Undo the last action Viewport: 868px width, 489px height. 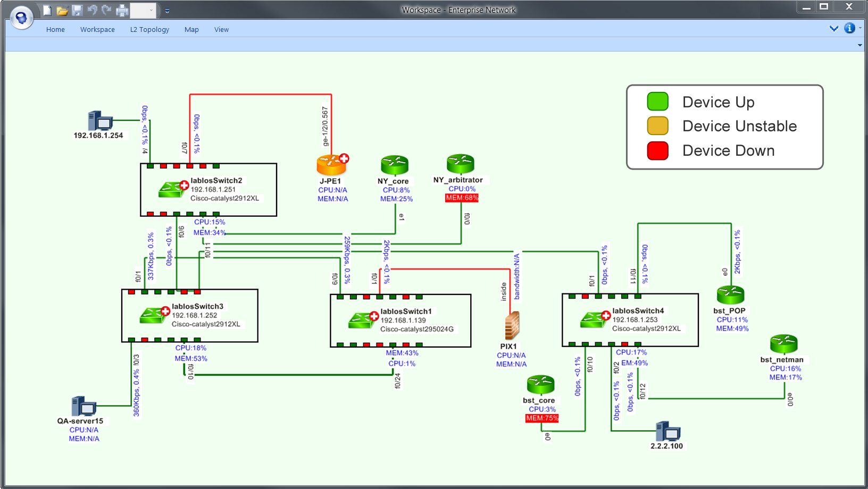(92, 10)
